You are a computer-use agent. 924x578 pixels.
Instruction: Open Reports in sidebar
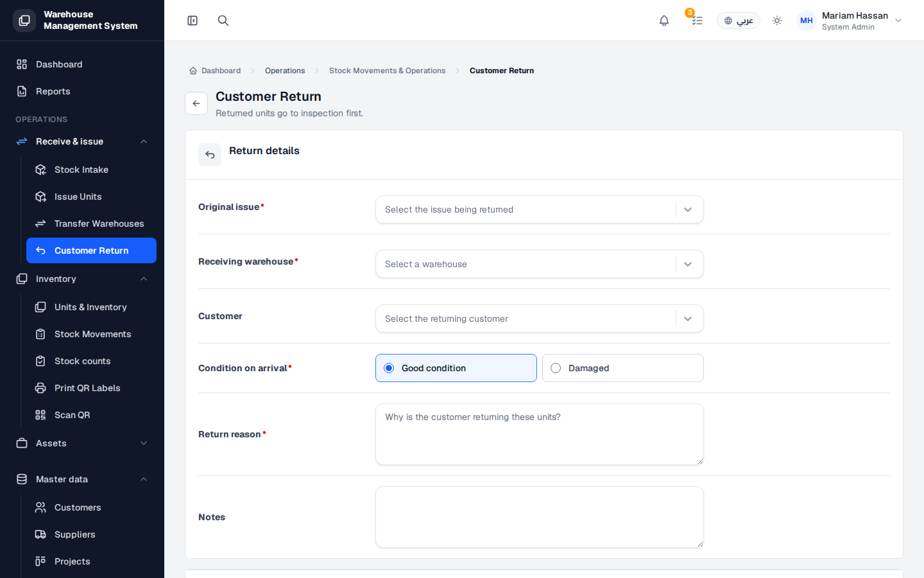[82, 91]
